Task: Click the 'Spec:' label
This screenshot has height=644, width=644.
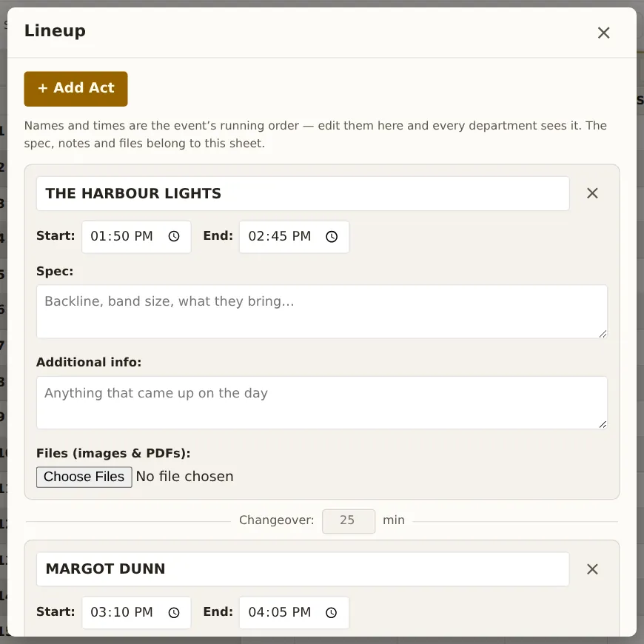Action: (x=55, y=272)
